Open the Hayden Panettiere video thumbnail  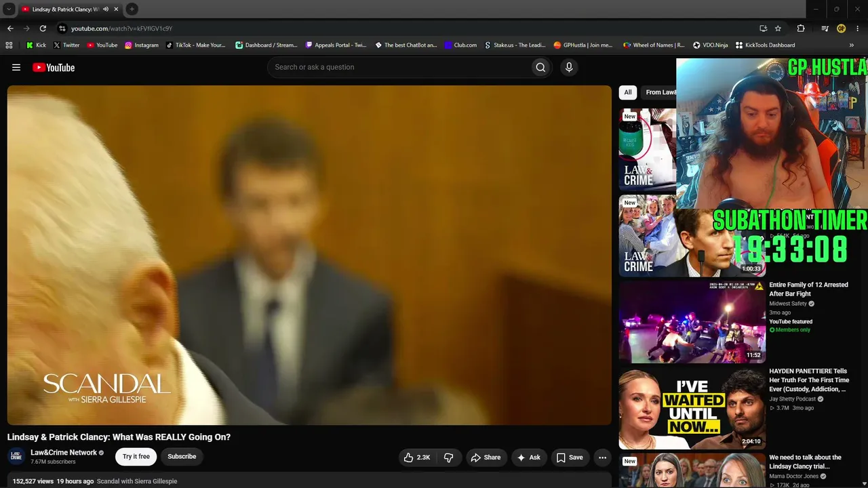[692, 408]
